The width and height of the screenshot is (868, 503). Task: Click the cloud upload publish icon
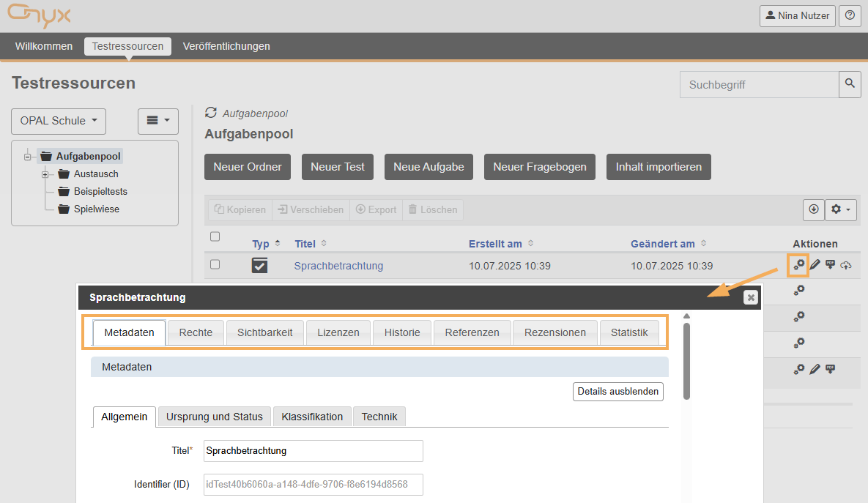[846, 265]
